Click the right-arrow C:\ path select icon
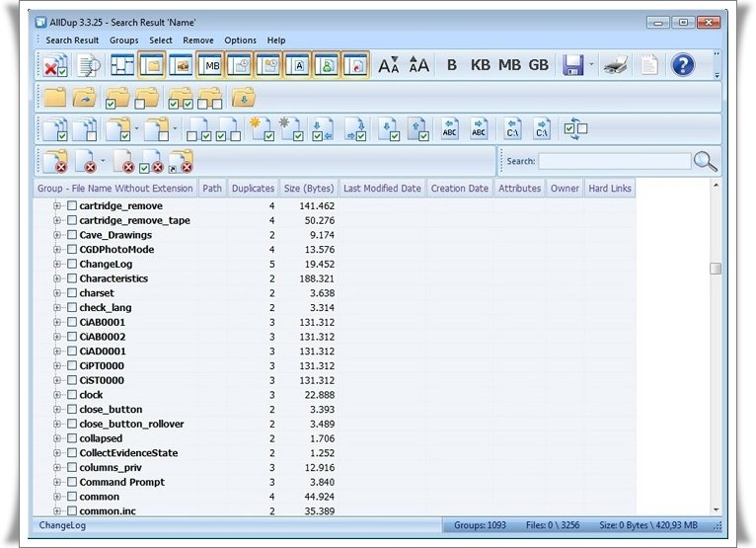This screenshot has width=756, height=548. tap(542, 129)
